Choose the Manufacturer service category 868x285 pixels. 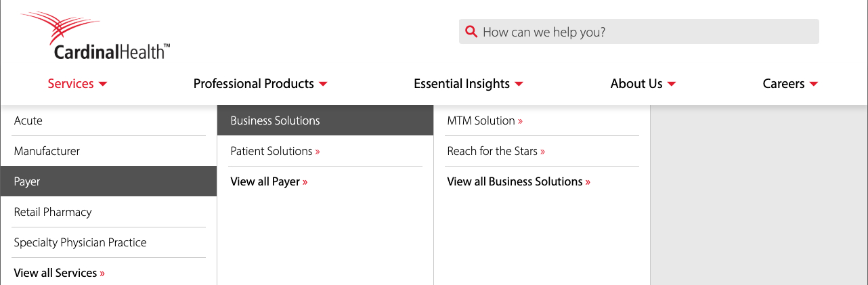coord(47,151)
